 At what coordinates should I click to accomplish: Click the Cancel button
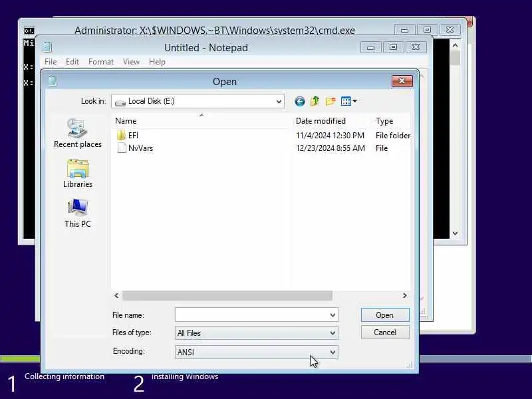click(385, 332)
